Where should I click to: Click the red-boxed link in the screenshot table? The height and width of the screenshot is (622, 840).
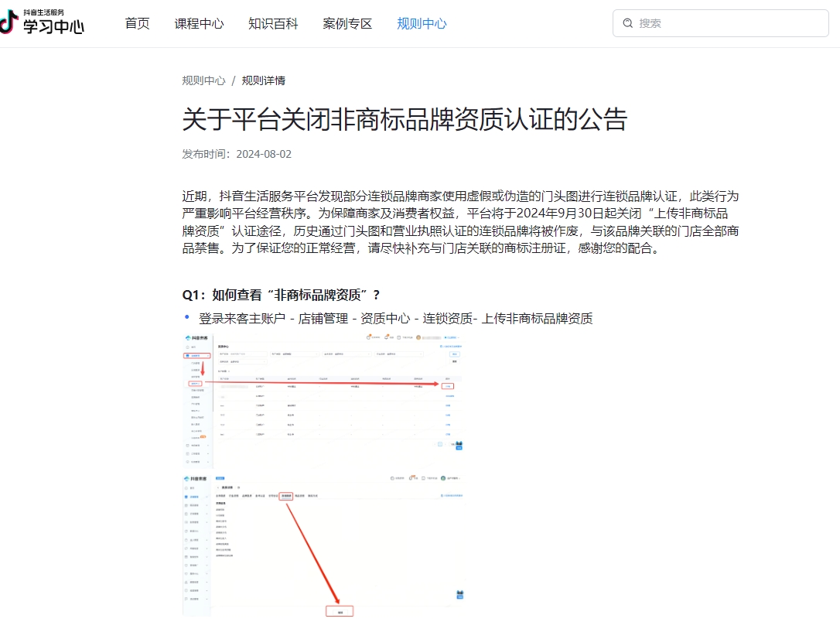(x=449, y=386)
